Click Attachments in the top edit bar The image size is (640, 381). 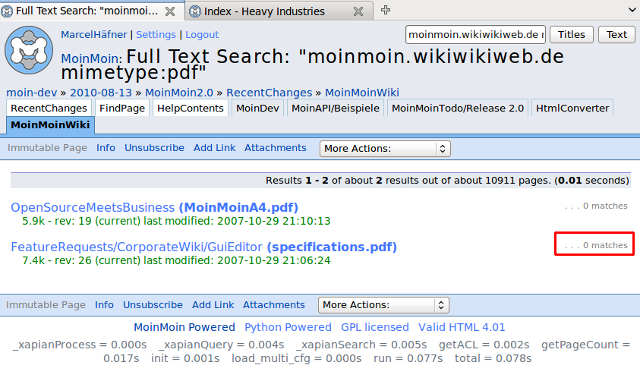coord(275,148)
